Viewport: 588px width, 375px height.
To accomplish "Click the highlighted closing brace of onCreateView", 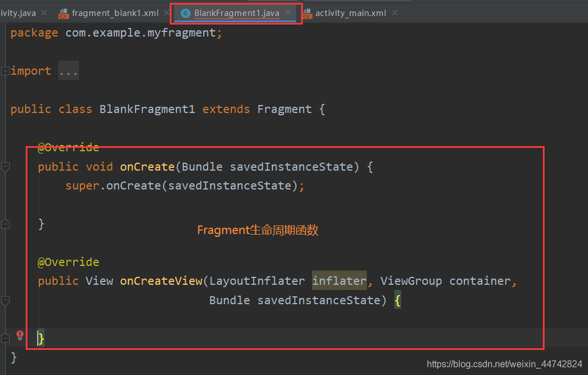I will pos(41,338).
